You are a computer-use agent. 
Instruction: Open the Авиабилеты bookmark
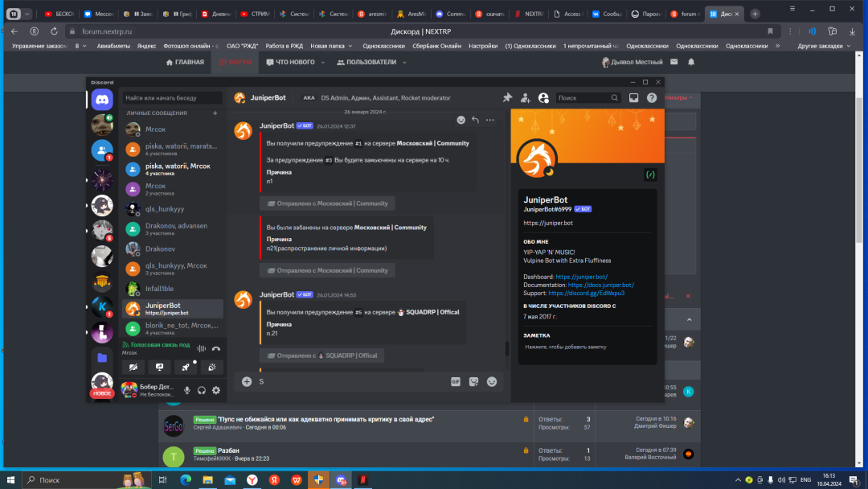[113, 46]
